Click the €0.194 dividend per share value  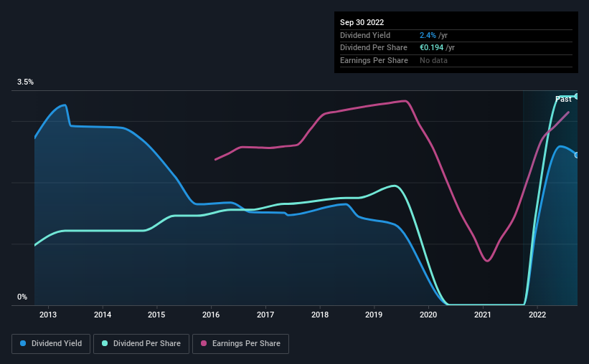tap(432, 48)
